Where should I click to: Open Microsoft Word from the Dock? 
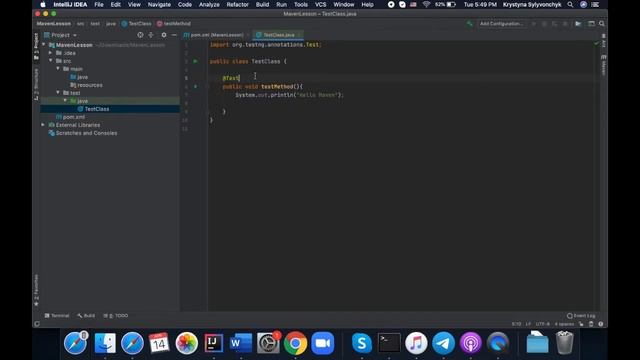pos(241,343)
